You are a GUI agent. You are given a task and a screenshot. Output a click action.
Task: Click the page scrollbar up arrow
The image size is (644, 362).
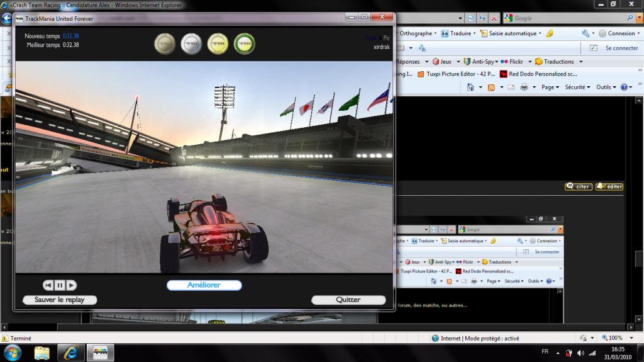pyautogui.click(x=639, y=100)
